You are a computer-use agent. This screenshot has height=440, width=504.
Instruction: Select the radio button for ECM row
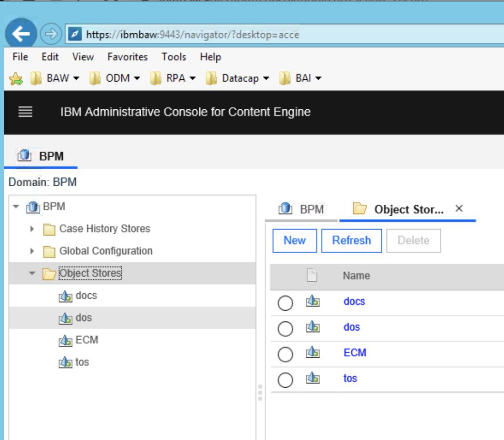tap(285, 354)
